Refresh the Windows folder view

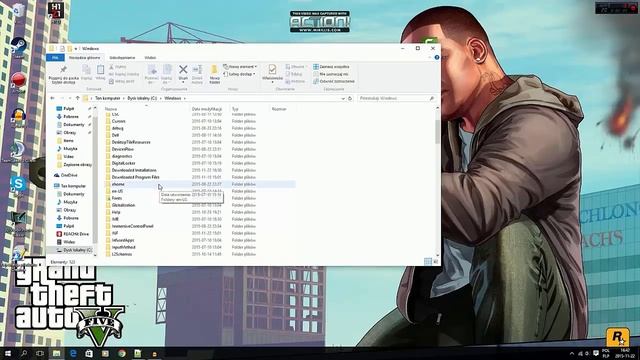tap(350, 98)
